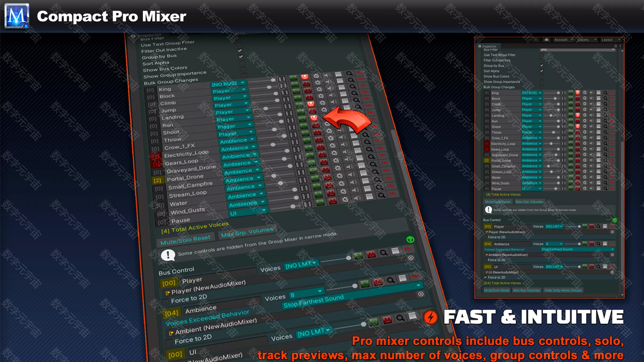Viewport: 644px width, 362px height.
Task: Open Stop Farthest Sound dropdown in small inspector
Action: pyautogui.click(x=578, y=249)
